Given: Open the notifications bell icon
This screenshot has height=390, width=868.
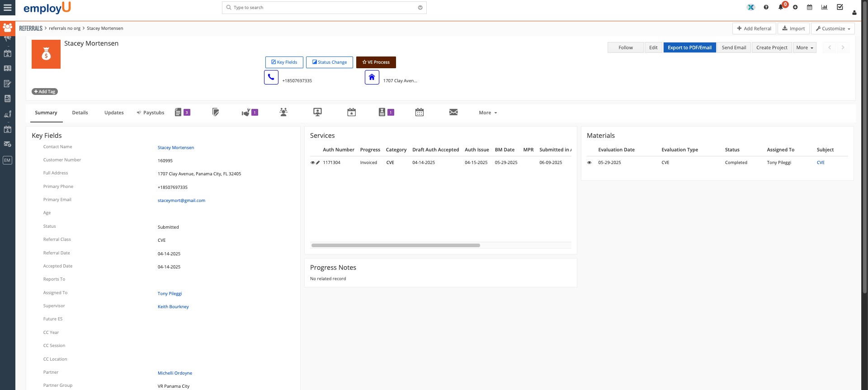Looking at the screenshot, I should point(780,7).
